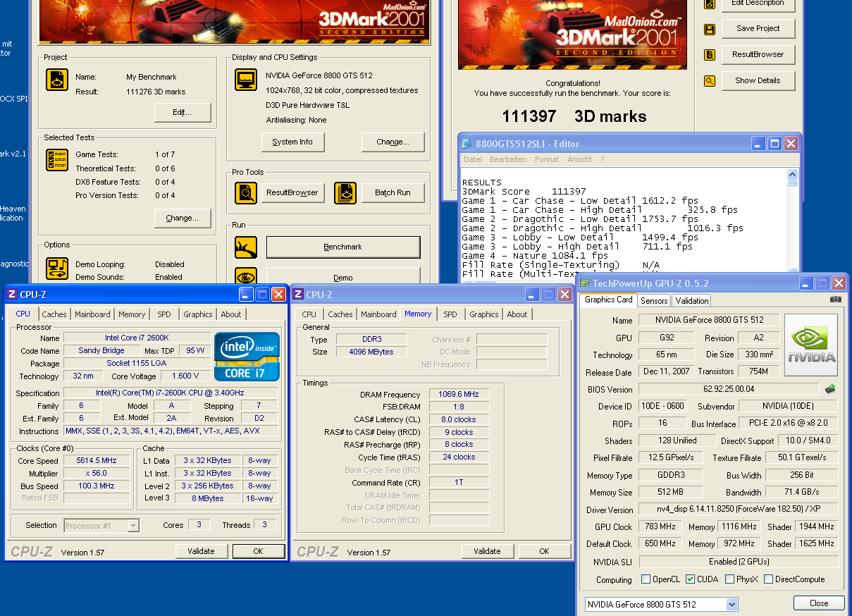Click Change... button under Display settings
The height and width of the screenshot is (616, 852).
click(393, 142)
